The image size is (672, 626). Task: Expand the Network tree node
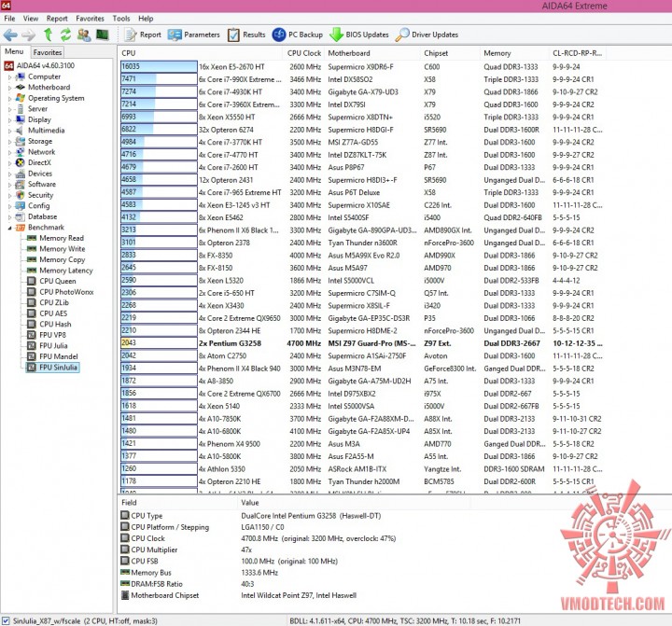10,152
